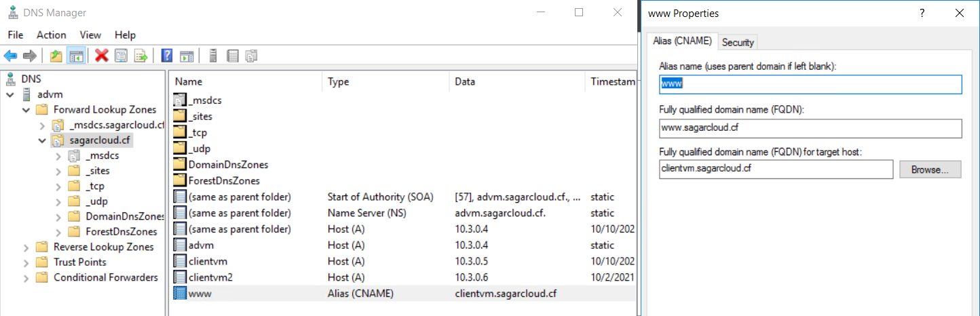Viewport: 980px width, 316px height.
Task: Expand the Trust Points node
Action: [x=26, y=262]
